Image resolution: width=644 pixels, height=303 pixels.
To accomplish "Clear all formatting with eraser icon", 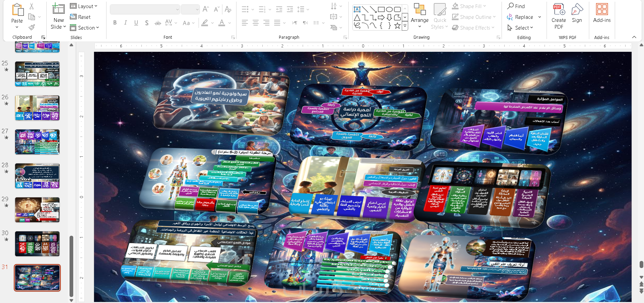I will click(228, 9).
